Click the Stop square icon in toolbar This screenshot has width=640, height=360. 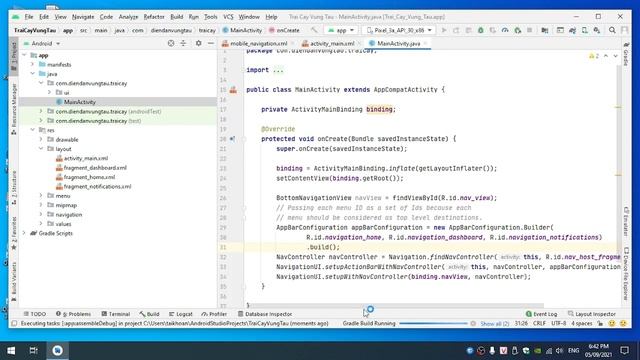click(x=529, y=30)
